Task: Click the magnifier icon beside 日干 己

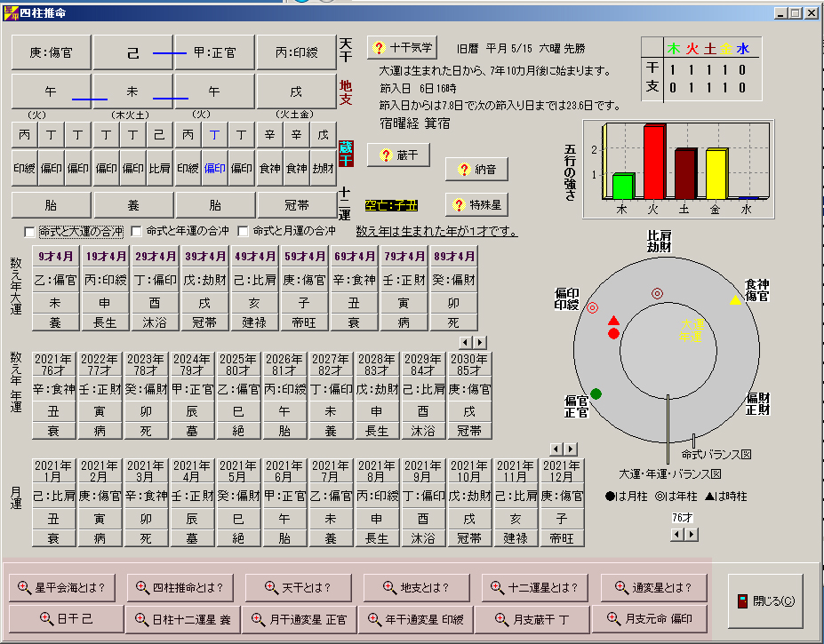Action: (x=46, y=619)
